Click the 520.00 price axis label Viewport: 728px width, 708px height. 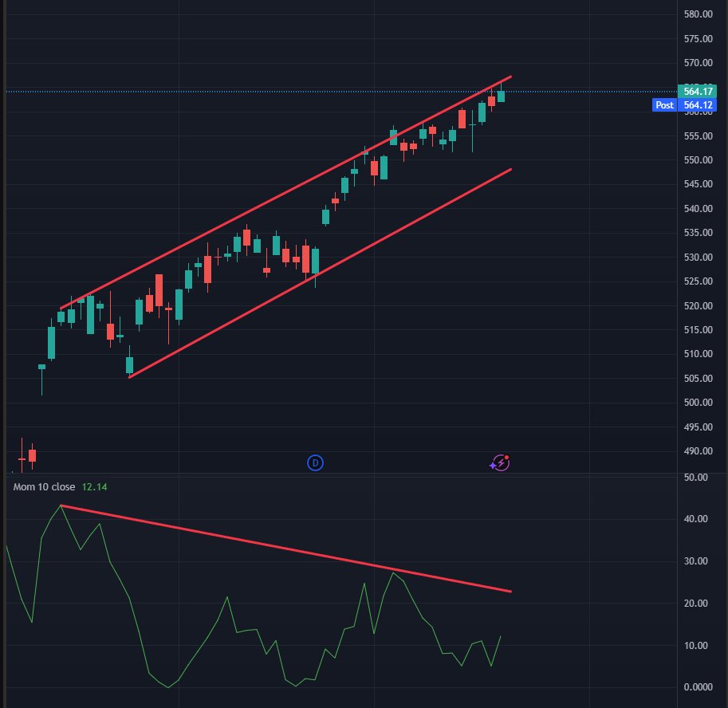(698, 306)
